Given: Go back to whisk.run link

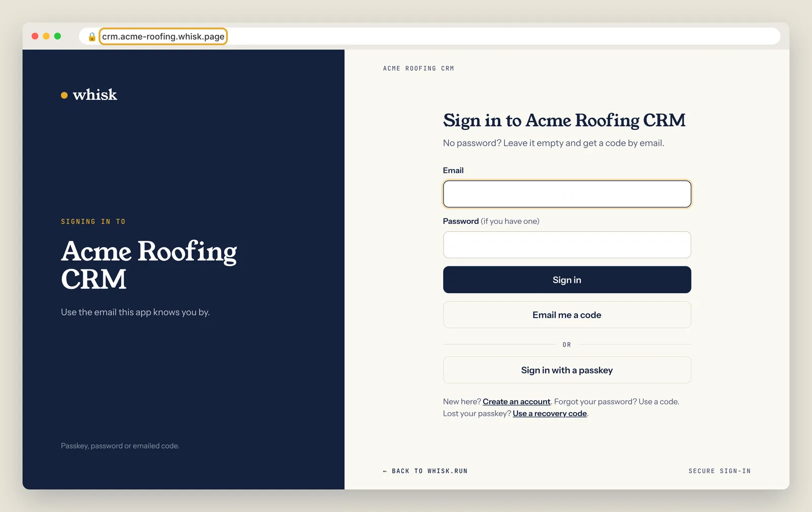Looking at the screenshot, I should point(425,471).
